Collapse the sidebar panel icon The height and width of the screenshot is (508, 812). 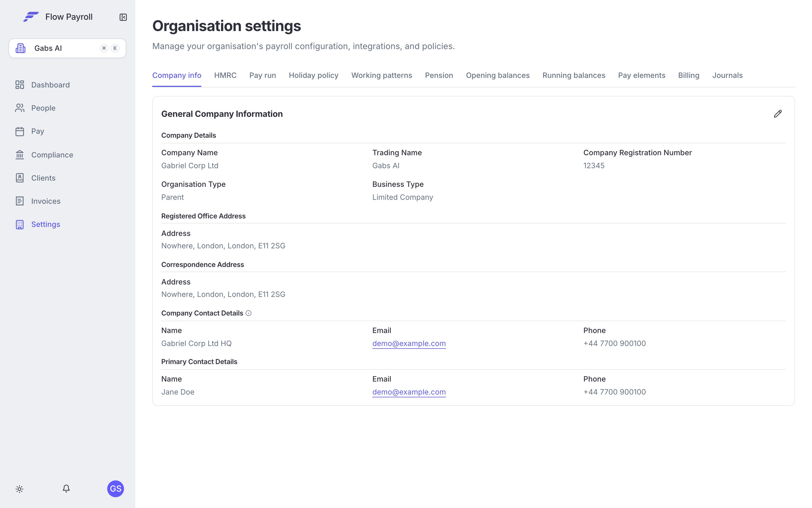point(123,17)
